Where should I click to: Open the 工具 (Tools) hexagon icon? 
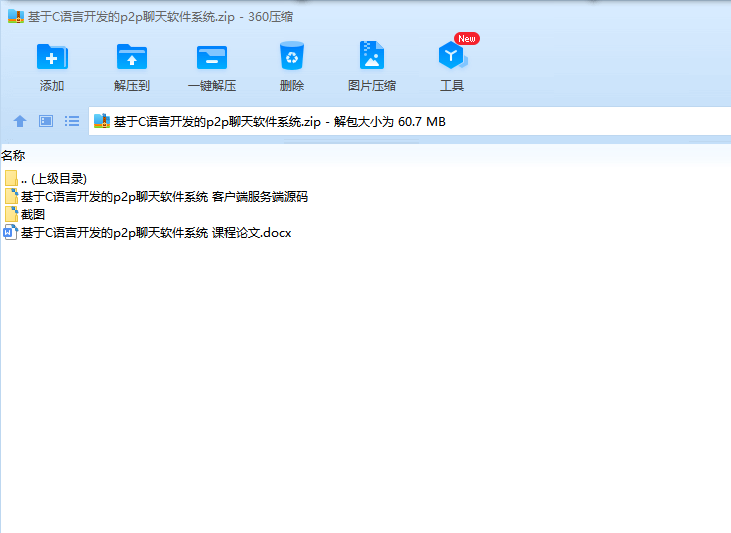(x=452, y=55)
